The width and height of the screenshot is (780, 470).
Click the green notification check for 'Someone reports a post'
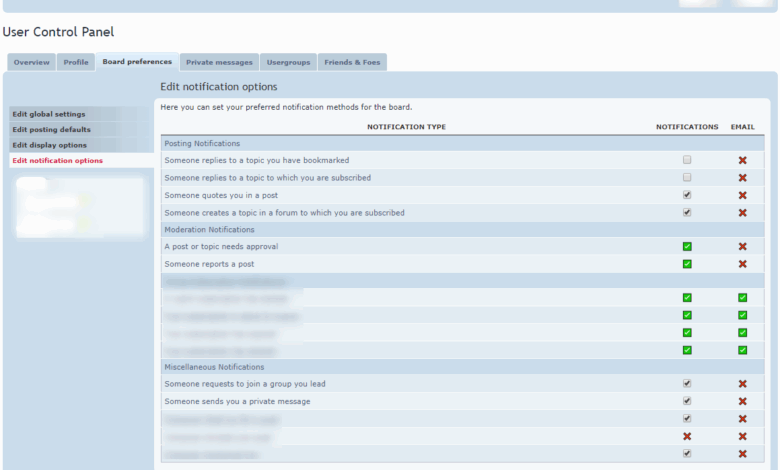pyautogui.click(x=687, y=264)
